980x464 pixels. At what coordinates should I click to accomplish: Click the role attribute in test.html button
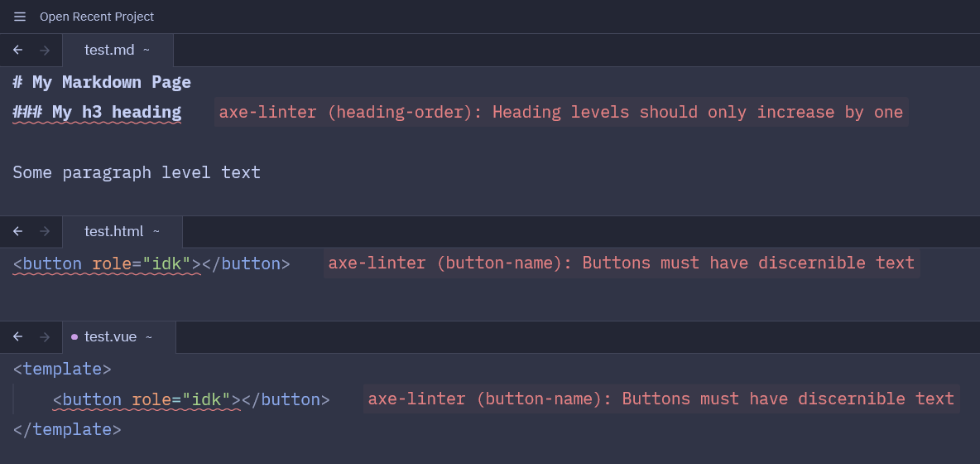(x=111, y=263)
